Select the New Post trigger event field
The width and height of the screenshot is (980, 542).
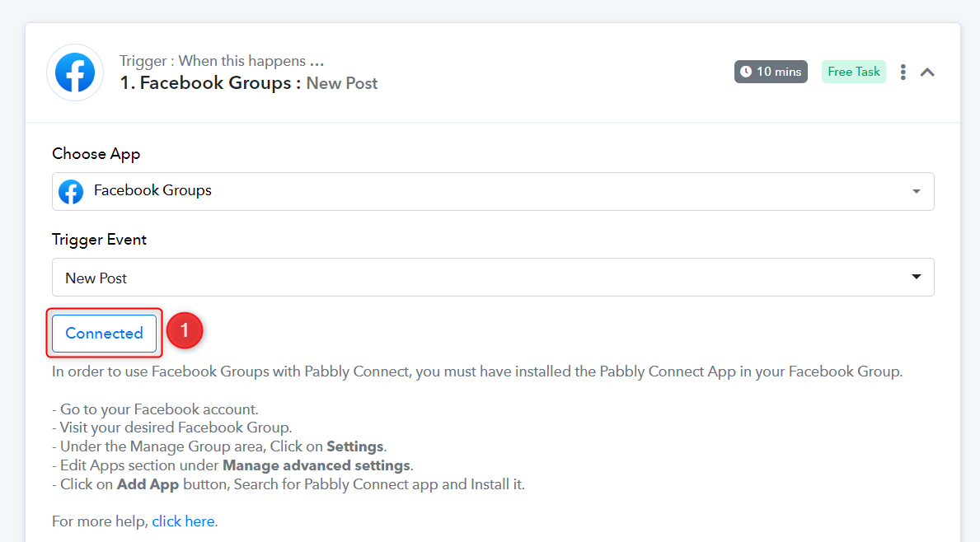point(493,278)
